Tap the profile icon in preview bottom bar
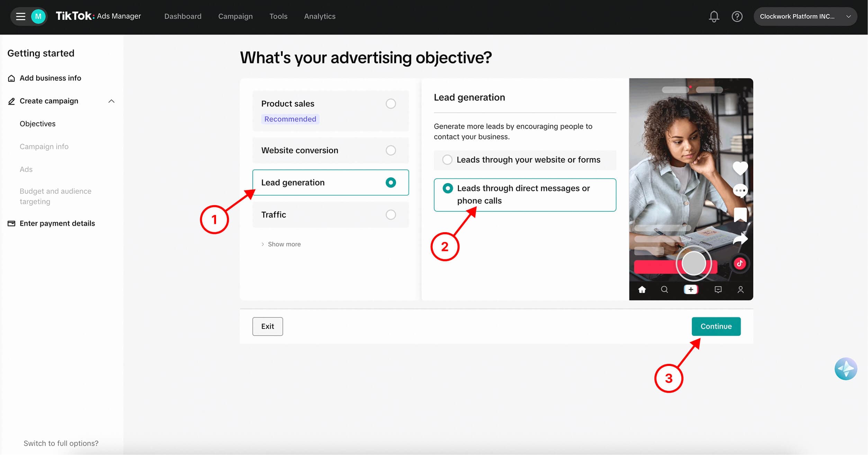This screenshot has width=868, height=455. tap(741, 290)
